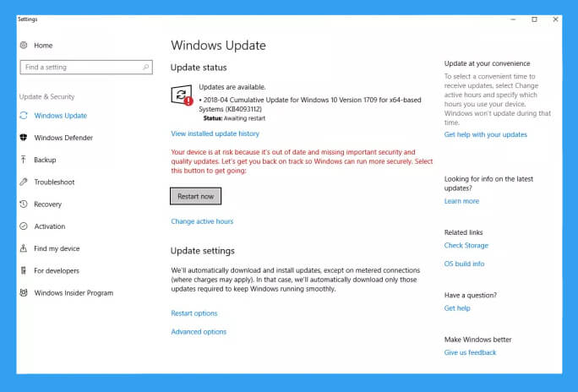Open Windows Defender settings
The width and height of the screenshot is (578, 392).
(63, 138)
